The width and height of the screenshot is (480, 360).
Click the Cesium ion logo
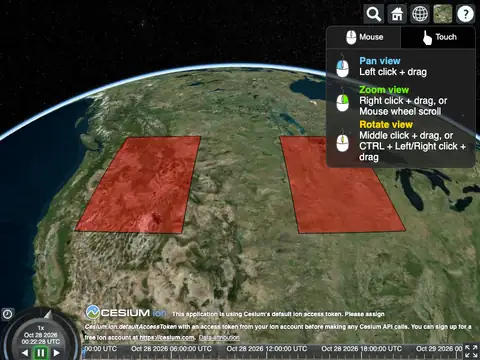(126, 313)
